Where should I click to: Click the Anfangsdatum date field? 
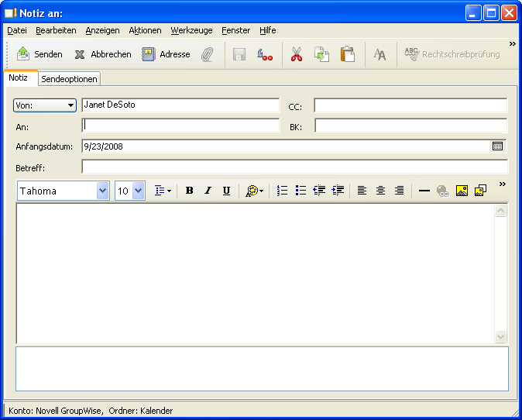287,146
